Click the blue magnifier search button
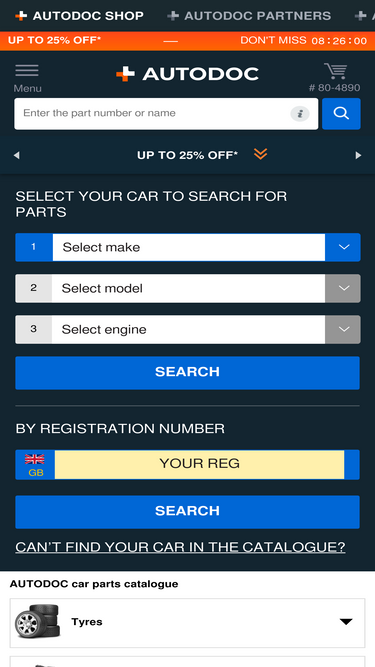The width and height of the screenshot is (375, 667). click(341, 114)
